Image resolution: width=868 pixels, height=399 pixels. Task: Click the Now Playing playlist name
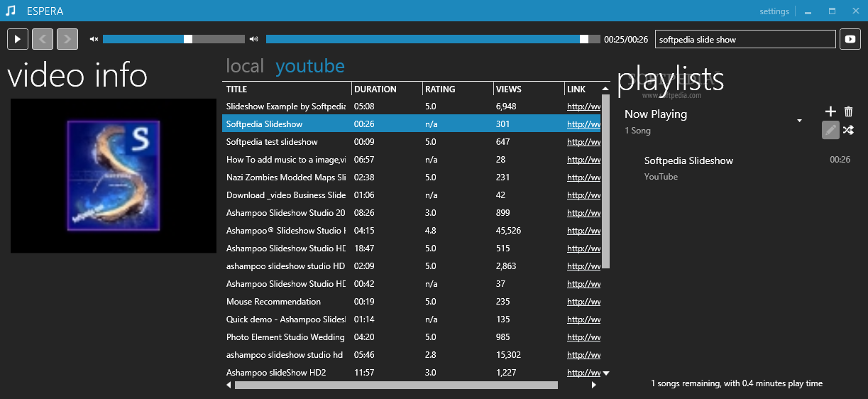[656, 114]
